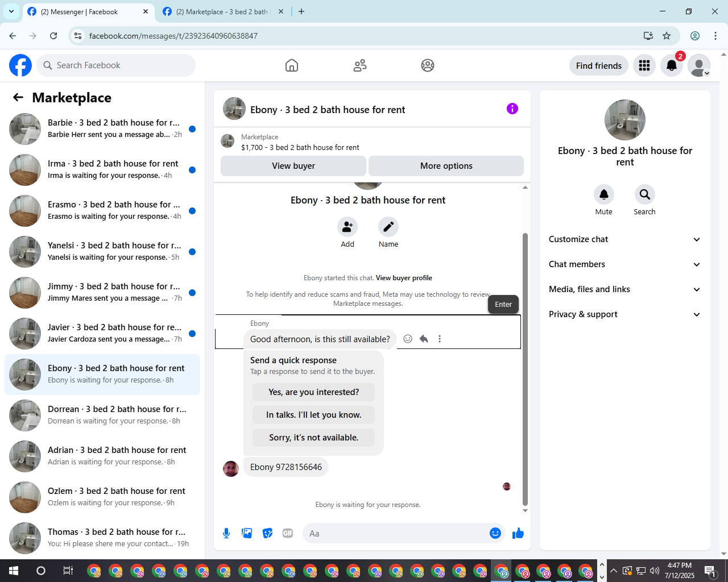Open Yanelsi's conversation
Viewport: 728px width, 582px height.
coord(102,252)
